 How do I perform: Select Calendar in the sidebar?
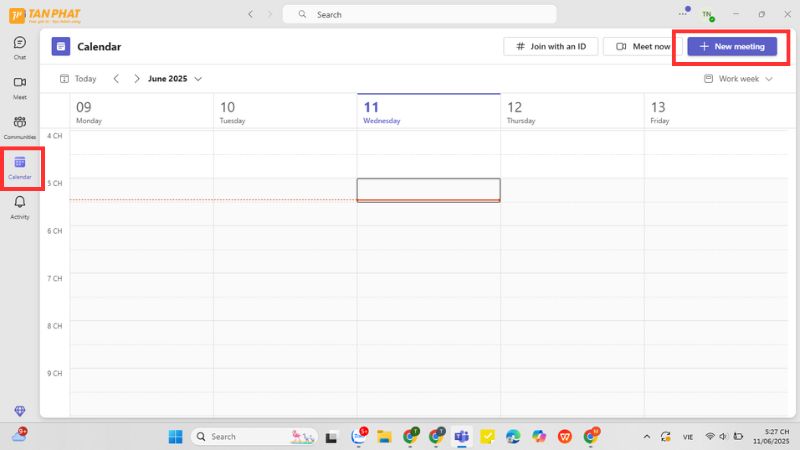20,168
